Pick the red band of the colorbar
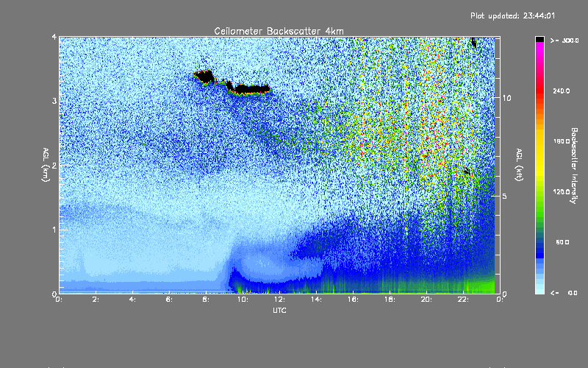This screenshot has height=368, width=588. 539,90
